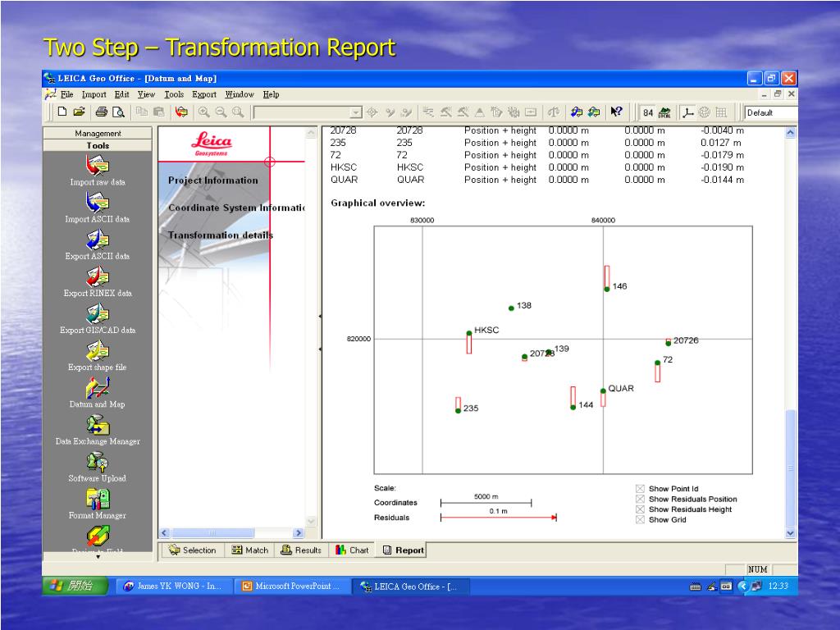Open the Export GIS/CAD data tool

tap(98, 318)
